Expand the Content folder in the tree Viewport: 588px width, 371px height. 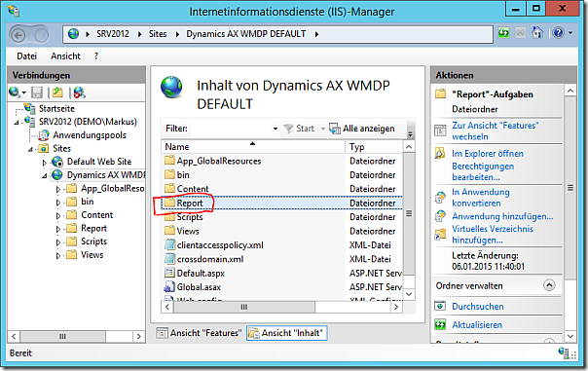(x=58, y=216)
